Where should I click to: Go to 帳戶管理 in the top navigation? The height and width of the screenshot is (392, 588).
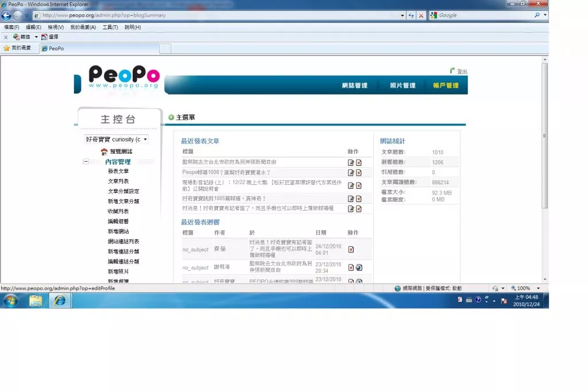[446, 86]
